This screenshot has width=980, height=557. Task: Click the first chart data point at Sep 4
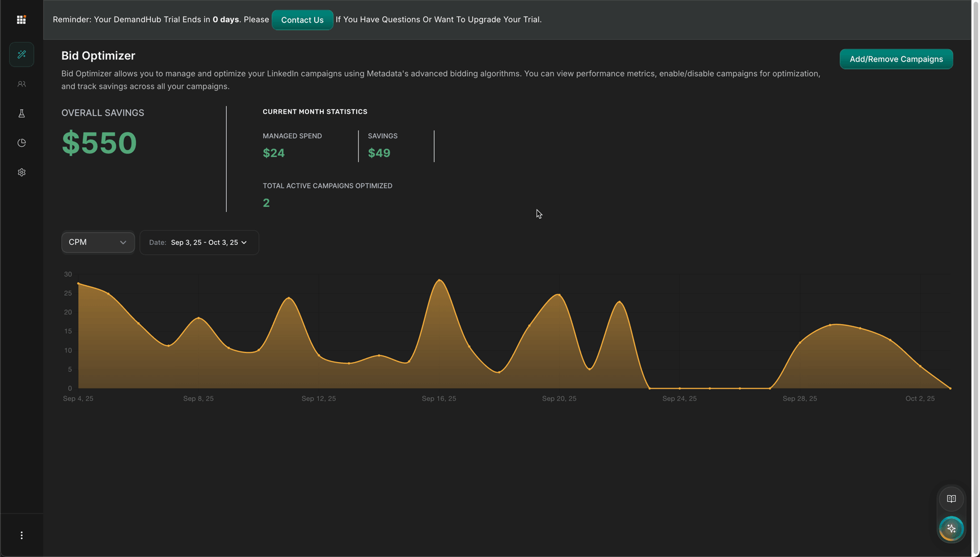(78, 283)
